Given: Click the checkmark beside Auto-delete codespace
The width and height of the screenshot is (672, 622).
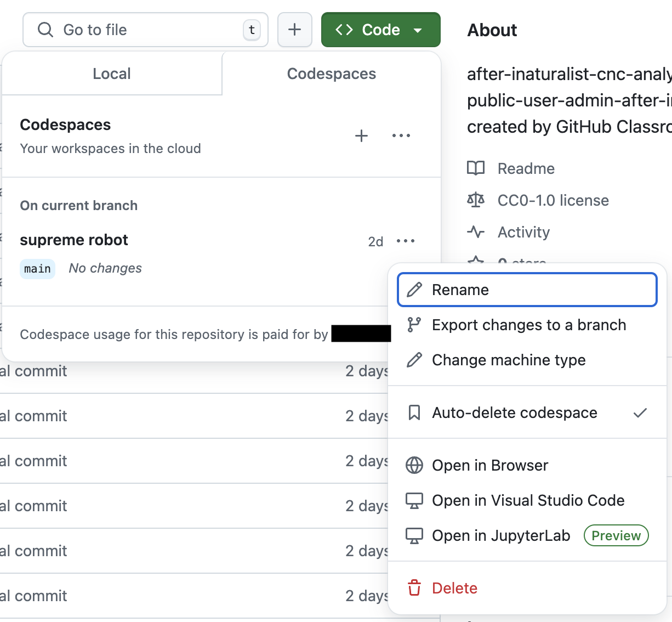Looking at the screenshot, I should [640, 412].
